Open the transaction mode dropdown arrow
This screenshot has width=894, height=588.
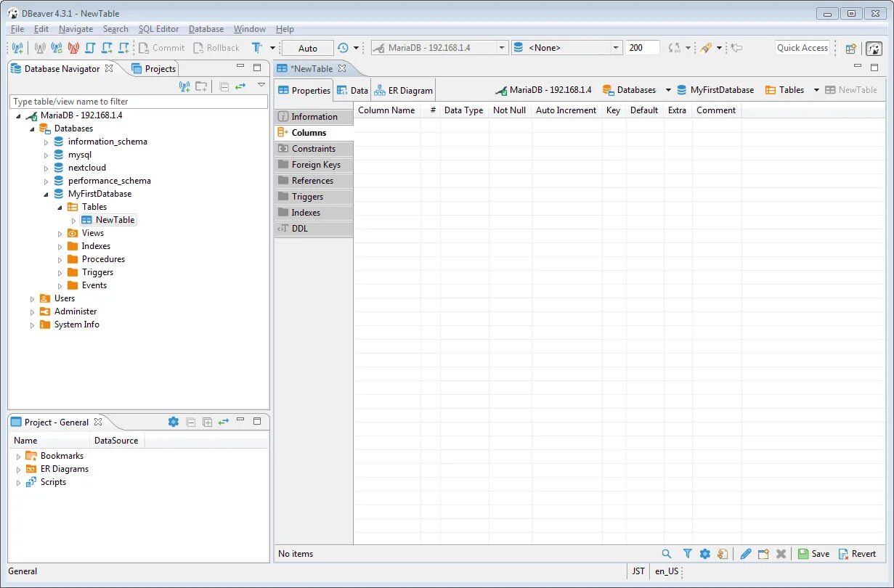pos(273,48)
